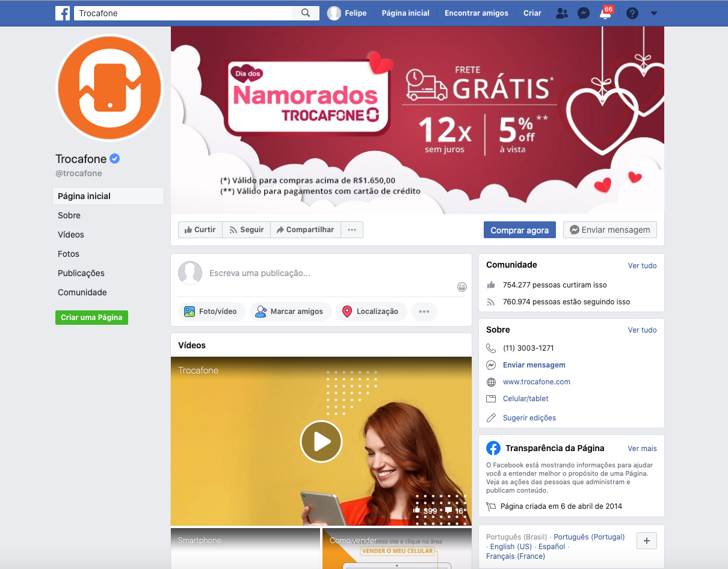Click the Foto/vídeo composer option
The image size is (728, 569).
coord(211,312)
